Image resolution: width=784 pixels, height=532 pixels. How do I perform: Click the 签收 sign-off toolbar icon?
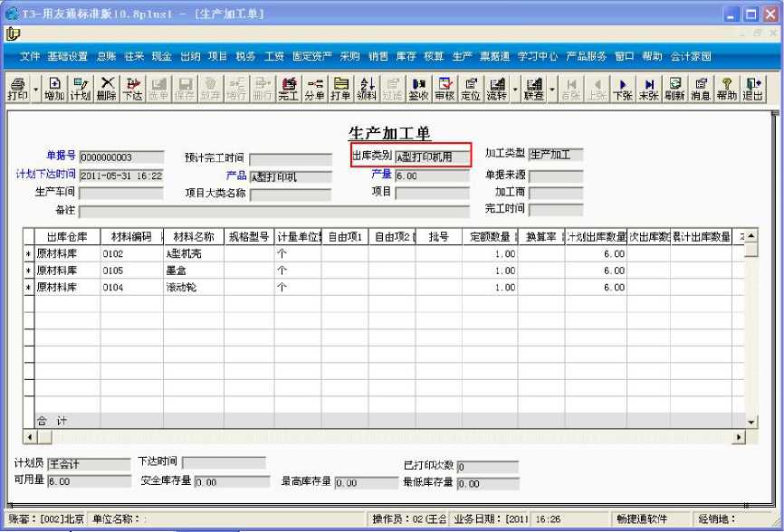(418, 89)
